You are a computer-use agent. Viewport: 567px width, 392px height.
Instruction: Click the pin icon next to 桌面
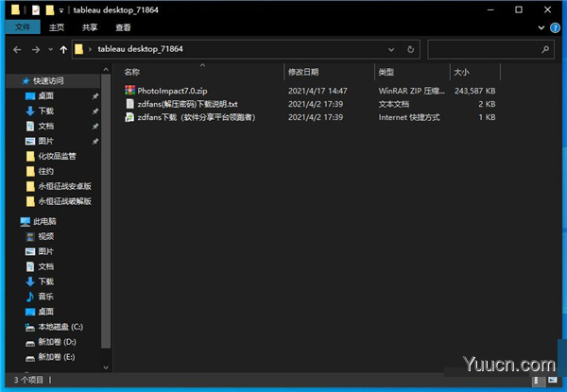95,96
